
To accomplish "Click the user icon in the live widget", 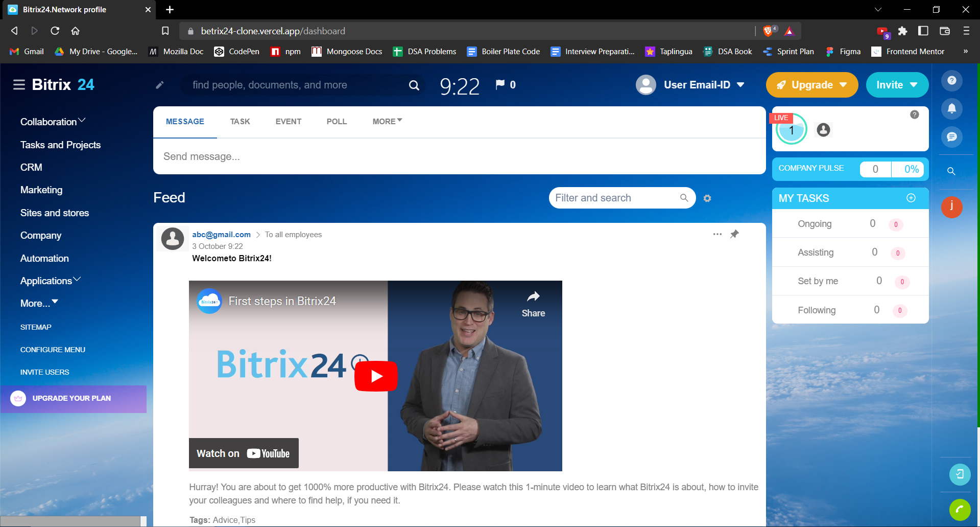I will coord(823,130).
